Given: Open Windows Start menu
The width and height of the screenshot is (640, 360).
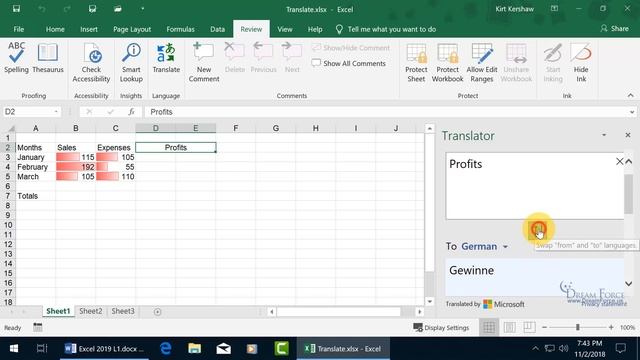Looking at the screenshot, I should click(14, 349).
